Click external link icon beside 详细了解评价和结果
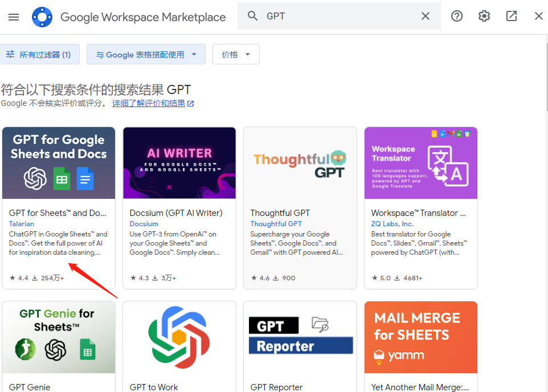 tap(190, 104)
